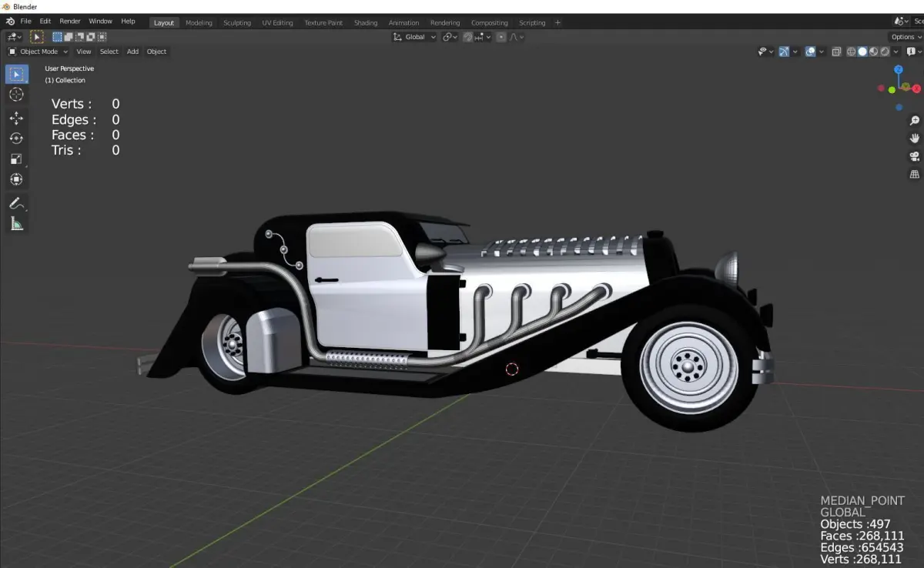Select the Measure ruler tool
Viewport: 924px width, 568px height.
(x=17, y=223)
